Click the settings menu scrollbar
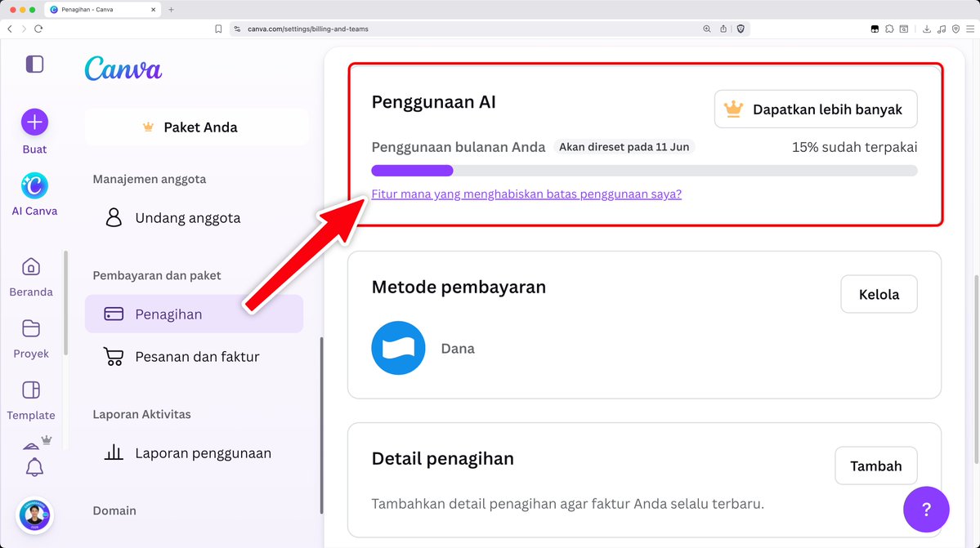Screen dimensions: 980x548 click(x=321, y=425)
